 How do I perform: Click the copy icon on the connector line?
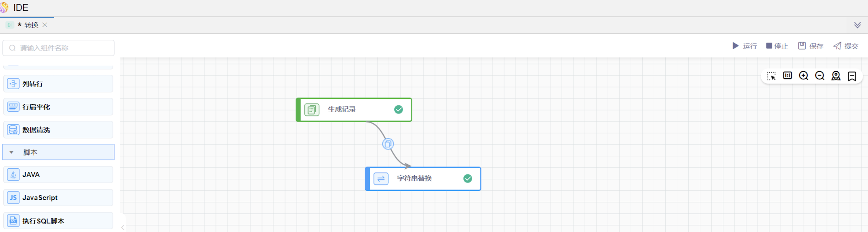[388, 144]
